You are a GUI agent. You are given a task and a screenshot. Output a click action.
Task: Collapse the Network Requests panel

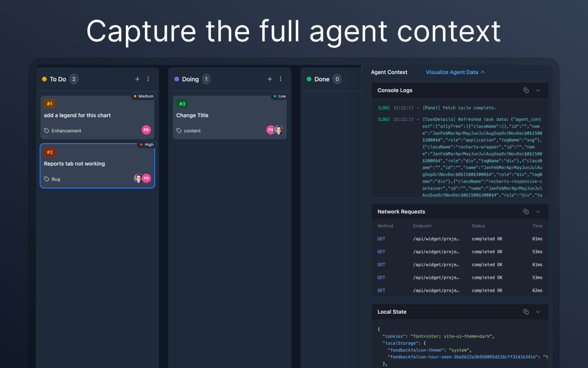coord(537,212)
